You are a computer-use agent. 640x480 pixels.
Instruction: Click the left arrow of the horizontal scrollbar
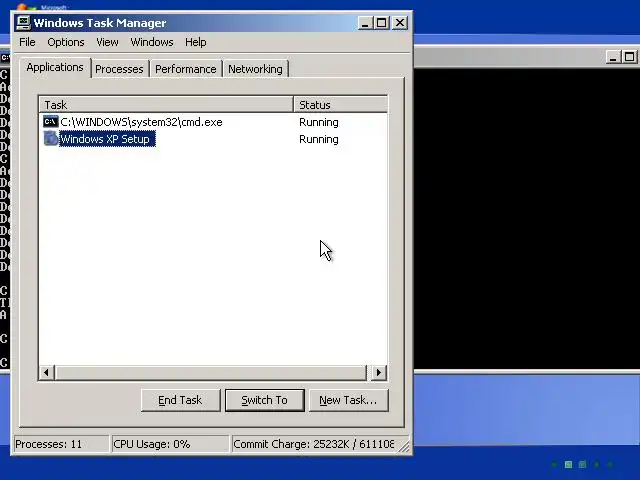(47, 372)
